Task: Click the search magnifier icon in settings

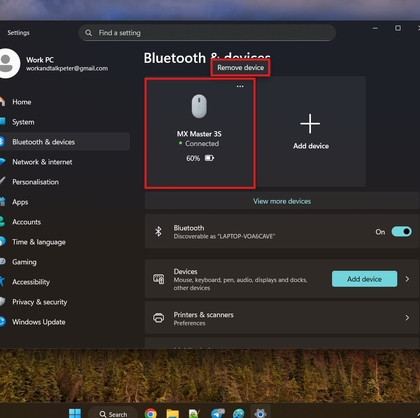Action: [88, 33]
